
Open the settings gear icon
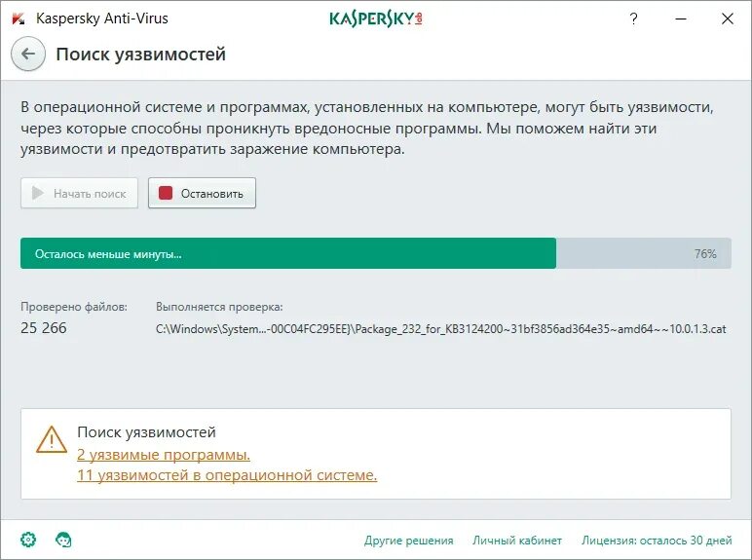[x=28, y=540]
